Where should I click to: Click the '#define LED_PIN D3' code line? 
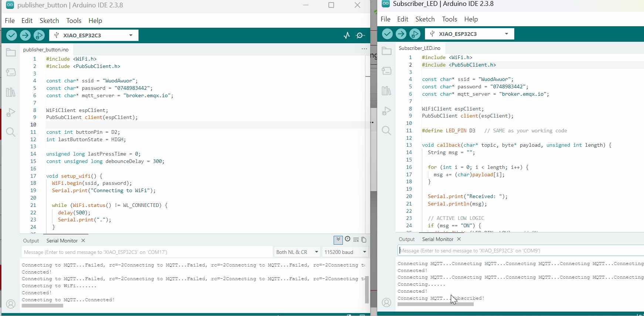449,130
